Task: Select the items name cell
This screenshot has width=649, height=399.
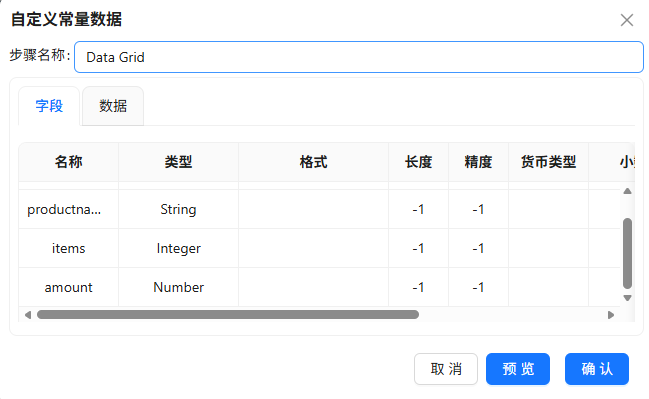Action: 69,248
